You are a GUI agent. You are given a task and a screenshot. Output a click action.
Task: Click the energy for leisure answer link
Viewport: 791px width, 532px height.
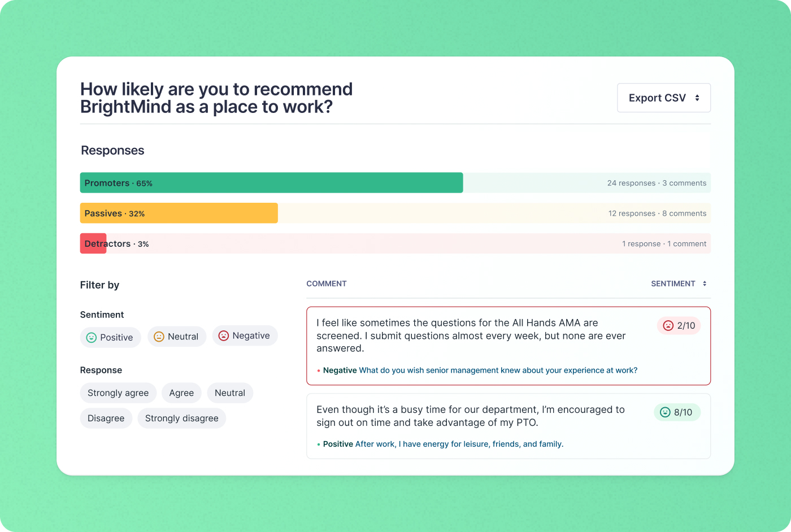458,444
